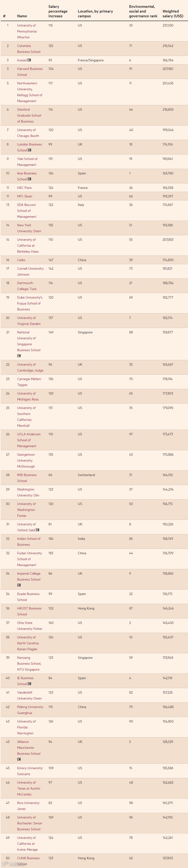Screen dimensions: 188x868
Task: Click the profile icon beside Insead
Action: point(29,60)
